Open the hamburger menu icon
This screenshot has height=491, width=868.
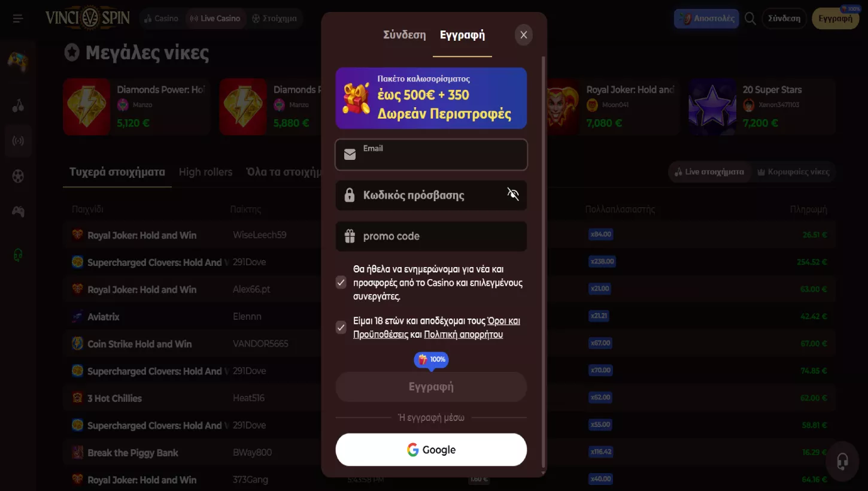(x=17, y=19)
